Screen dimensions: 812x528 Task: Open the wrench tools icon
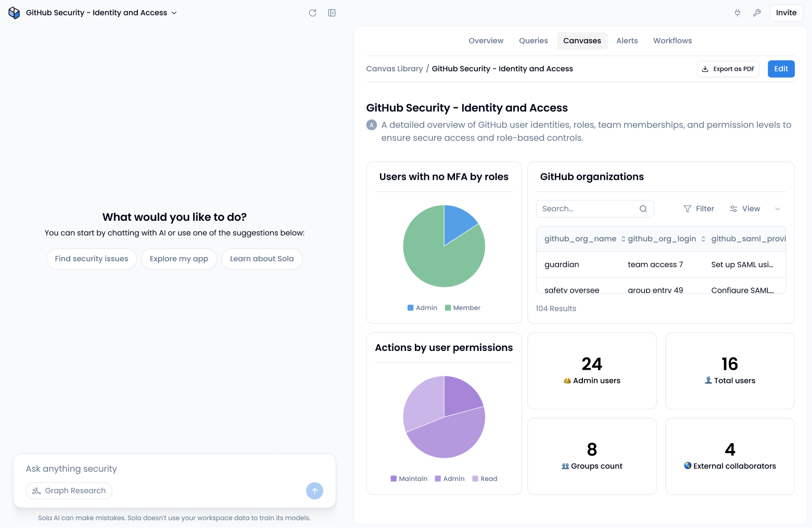pos(757,13)
